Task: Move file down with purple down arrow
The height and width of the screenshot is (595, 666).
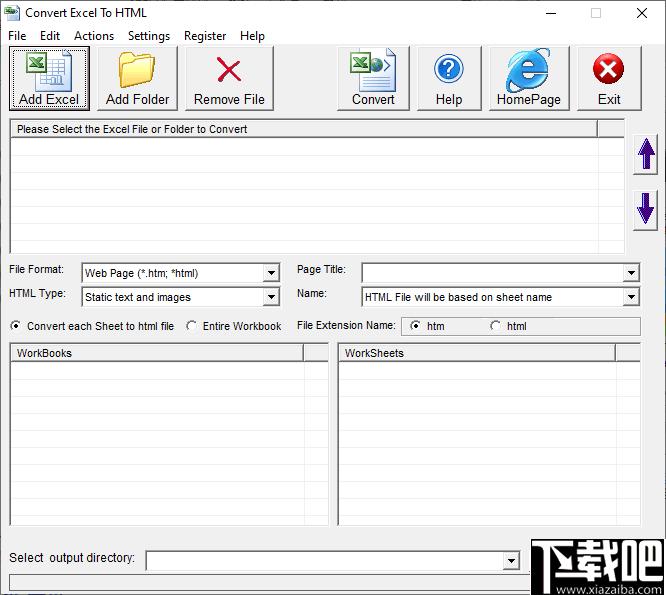Action: point(646,210)
